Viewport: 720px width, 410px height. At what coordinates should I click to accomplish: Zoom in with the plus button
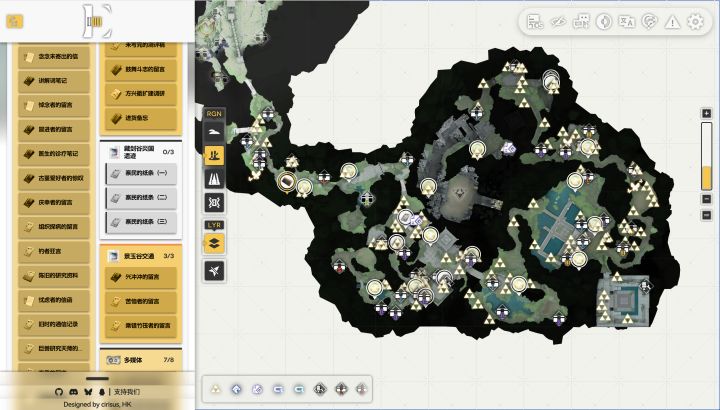[x=706, y=113]
